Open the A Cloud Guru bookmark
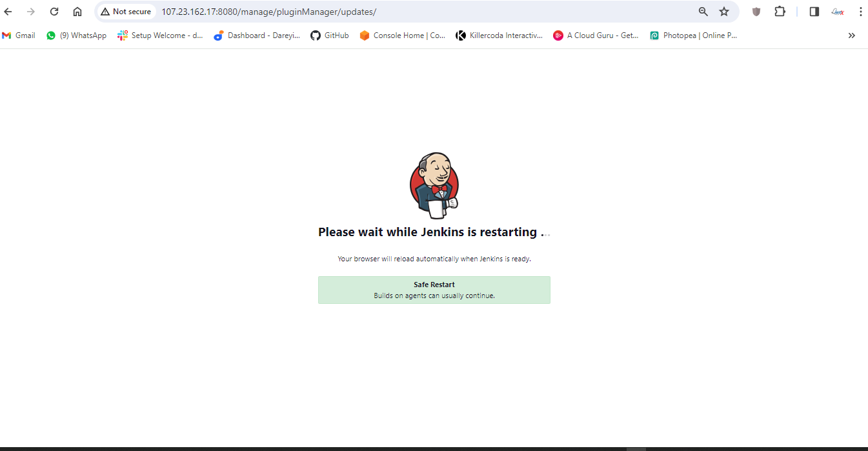The width and height of the screenshot is (868, 451). coord(596,35)
